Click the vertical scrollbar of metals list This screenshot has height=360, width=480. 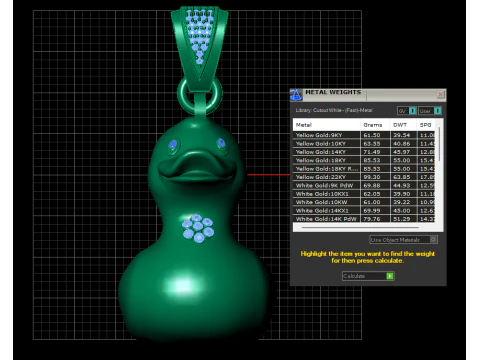click(x=439, y=144)
